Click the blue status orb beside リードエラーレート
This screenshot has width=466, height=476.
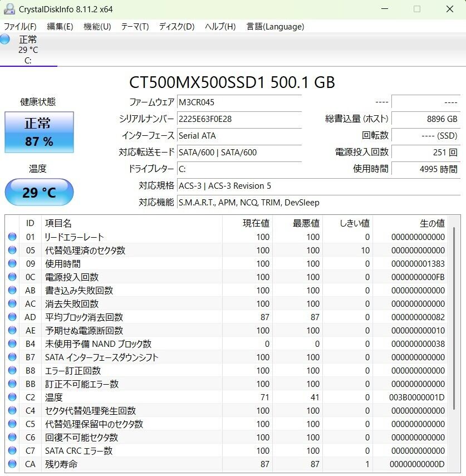pos(12,237)
